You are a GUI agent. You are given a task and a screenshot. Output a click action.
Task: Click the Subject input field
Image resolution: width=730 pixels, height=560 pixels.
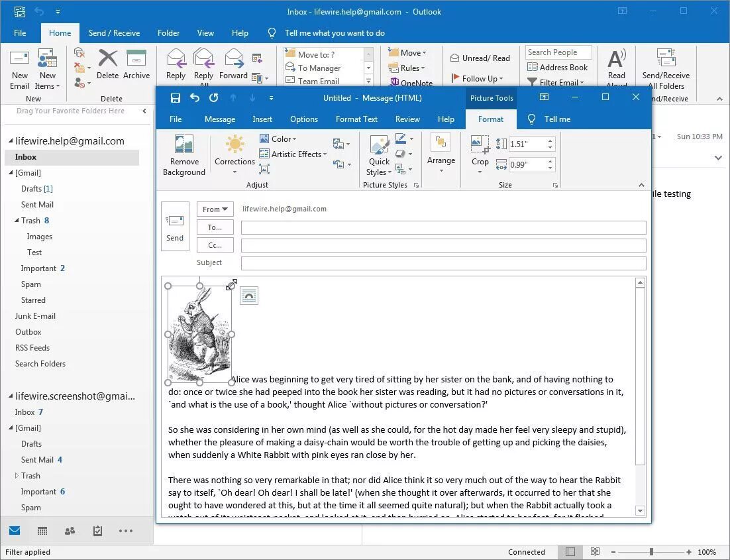(x=443, y=263)
